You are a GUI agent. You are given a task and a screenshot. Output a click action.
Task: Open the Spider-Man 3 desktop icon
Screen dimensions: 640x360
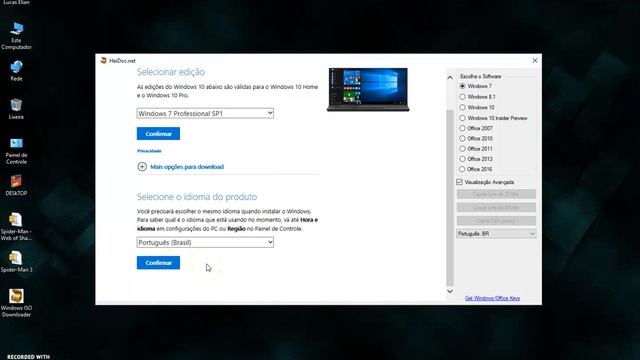pos(16,261)
